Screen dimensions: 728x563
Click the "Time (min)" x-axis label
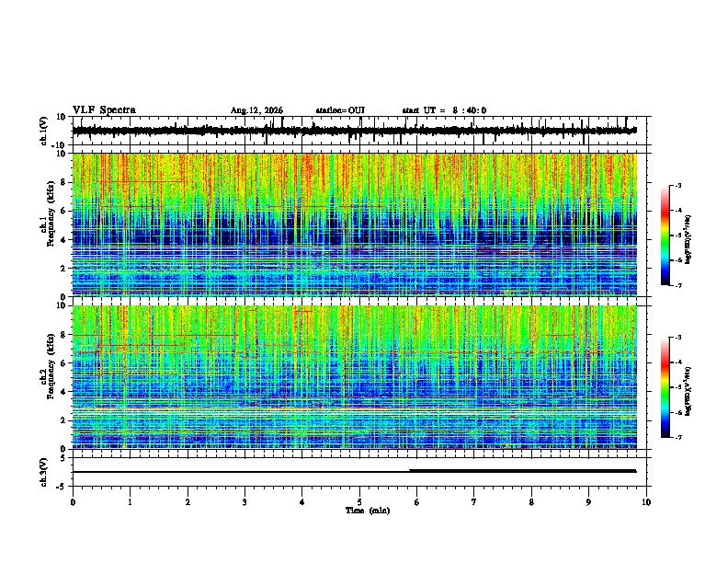pyautogui.click(x=368, y=511)
